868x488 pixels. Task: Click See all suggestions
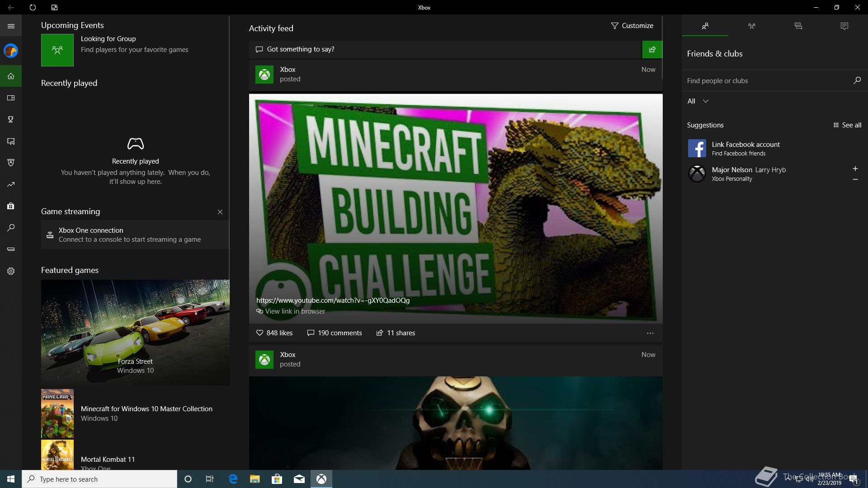(847, 125)
